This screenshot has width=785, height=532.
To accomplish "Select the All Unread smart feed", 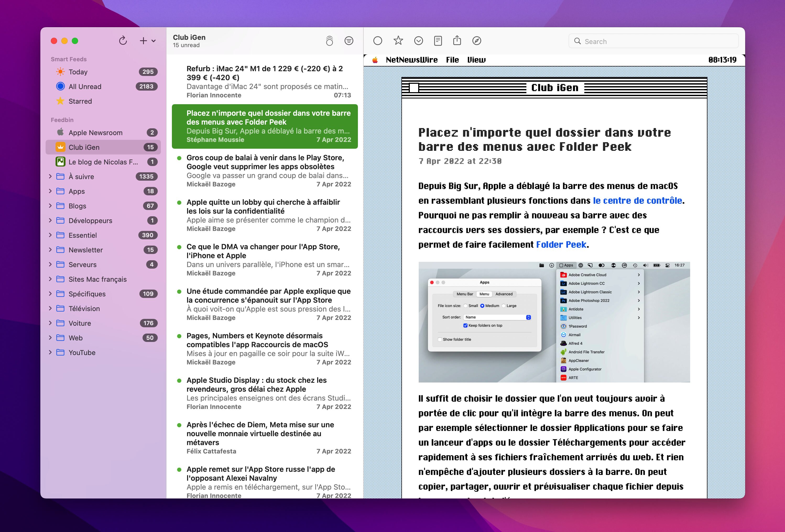I will click(x=85, y=86).
